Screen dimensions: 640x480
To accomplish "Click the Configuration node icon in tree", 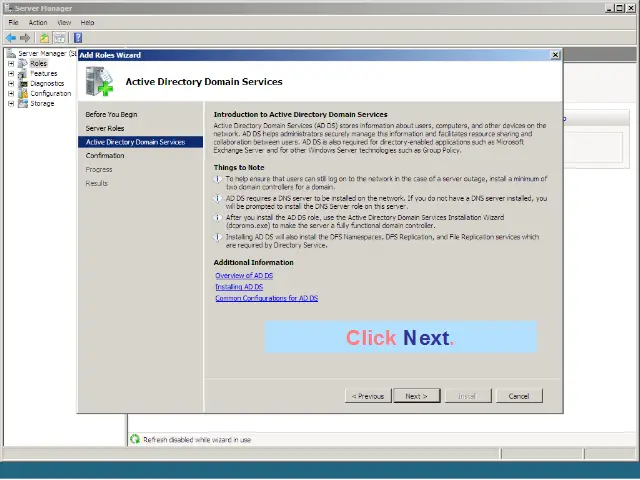I will (x=23, y=94).
